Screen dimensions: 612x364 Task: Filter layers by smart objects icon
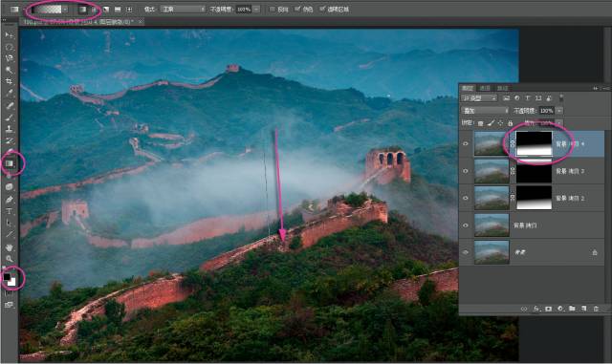pos(549,98)
